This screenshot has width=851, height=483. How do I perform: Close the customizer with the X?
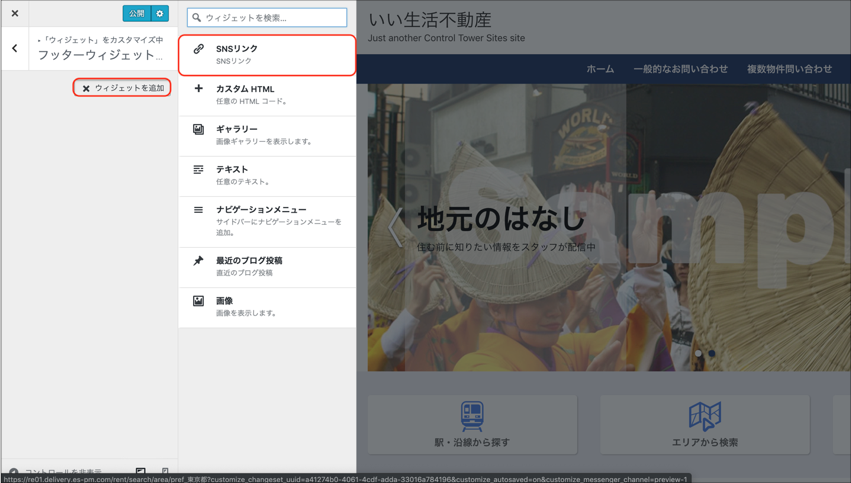pos(15,14)
